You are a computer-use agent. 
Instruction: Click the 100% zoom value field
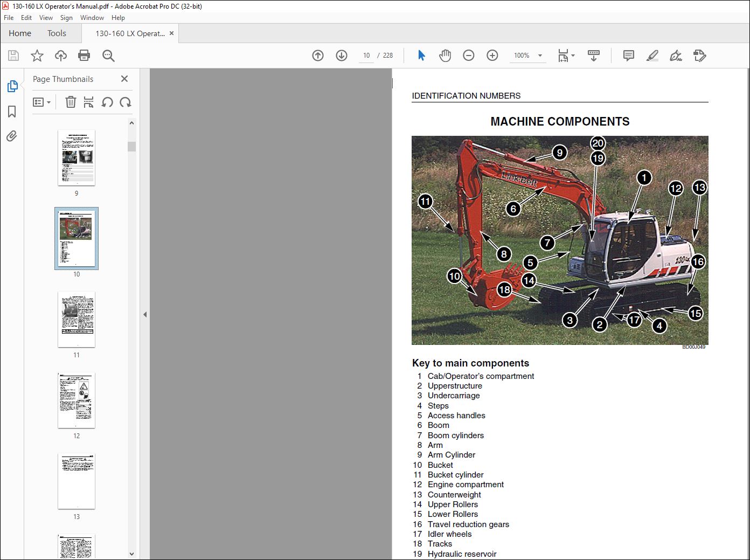coord(522,56)
